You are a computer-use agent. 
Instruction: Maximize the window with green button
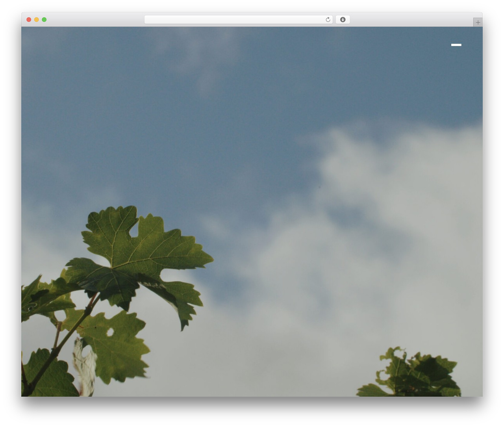[44, 20]
